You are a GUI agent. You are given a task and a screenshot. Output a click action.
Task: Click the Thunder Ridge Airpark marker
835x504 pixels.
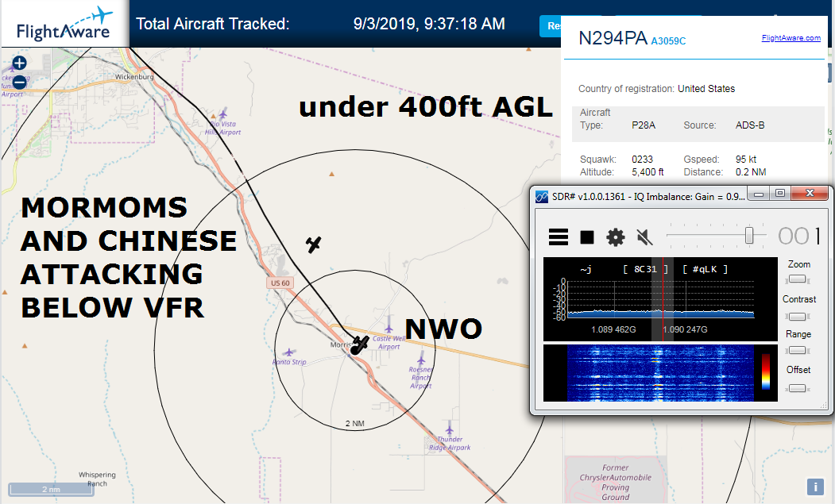pyautogui.click(x=449, y=428)
